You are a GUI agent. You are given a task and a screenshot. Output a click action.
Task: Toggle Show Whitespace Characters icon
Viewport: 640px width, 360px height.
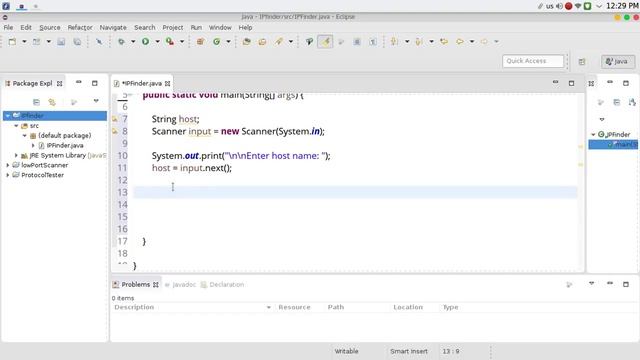(373, 42)
